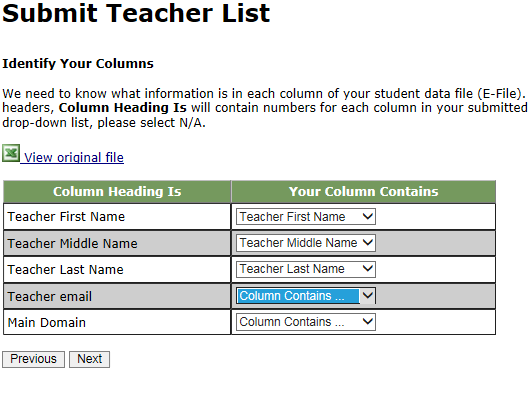Open the Teacher Middle Name combo box

click(x=306, y=243)
